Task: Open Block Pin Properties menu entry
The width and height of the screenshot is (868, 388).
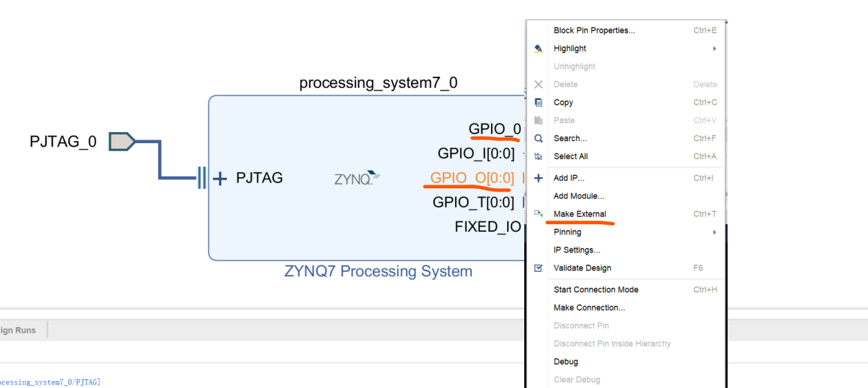Action: (593, 30)
